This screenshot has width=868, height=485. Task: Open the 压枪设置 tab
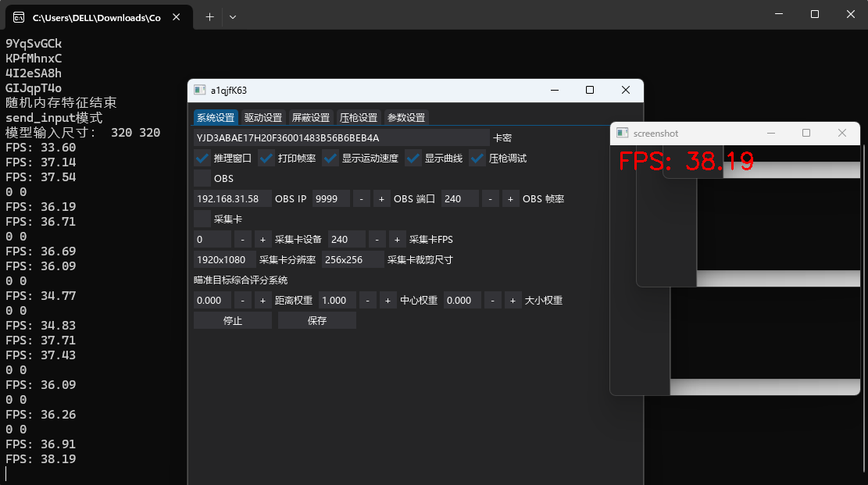(x=359, y=117)
